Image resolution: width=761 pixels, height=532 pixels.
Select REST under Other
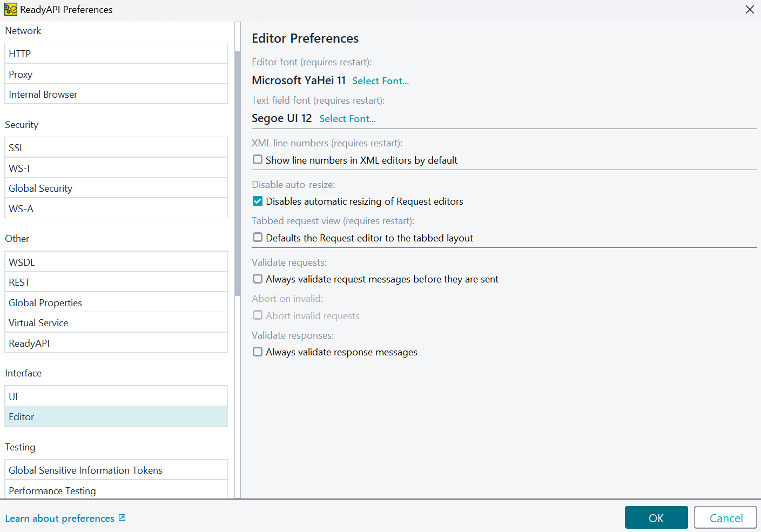pyautogui.click(x=116, y=281)
